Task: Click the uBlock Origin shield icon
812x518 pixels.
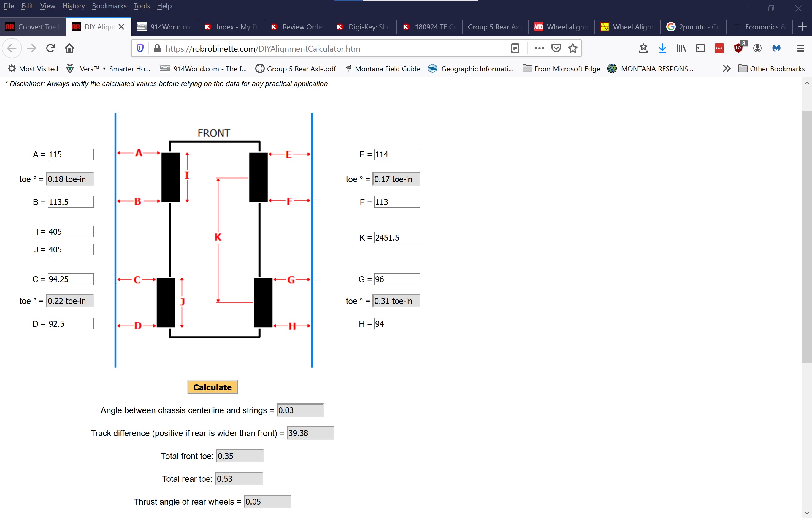Action: click(738, 48)
